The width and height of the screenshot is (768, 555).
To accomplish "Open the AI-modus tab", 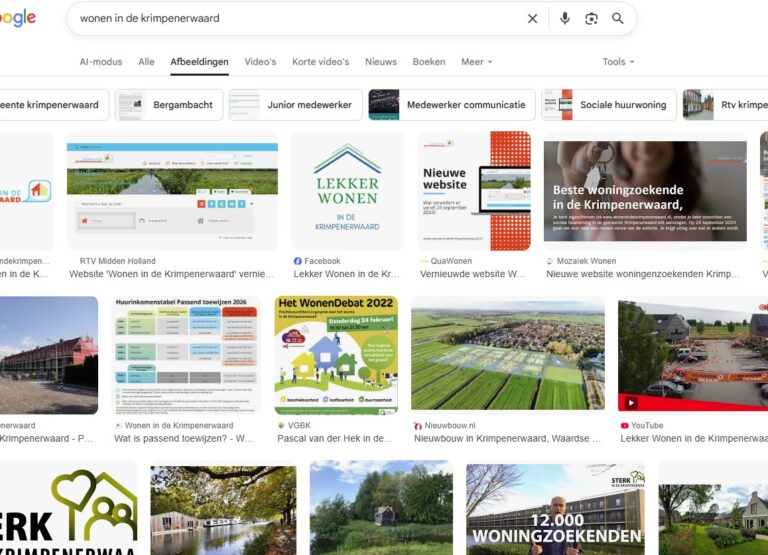I will tap(101, 62).
